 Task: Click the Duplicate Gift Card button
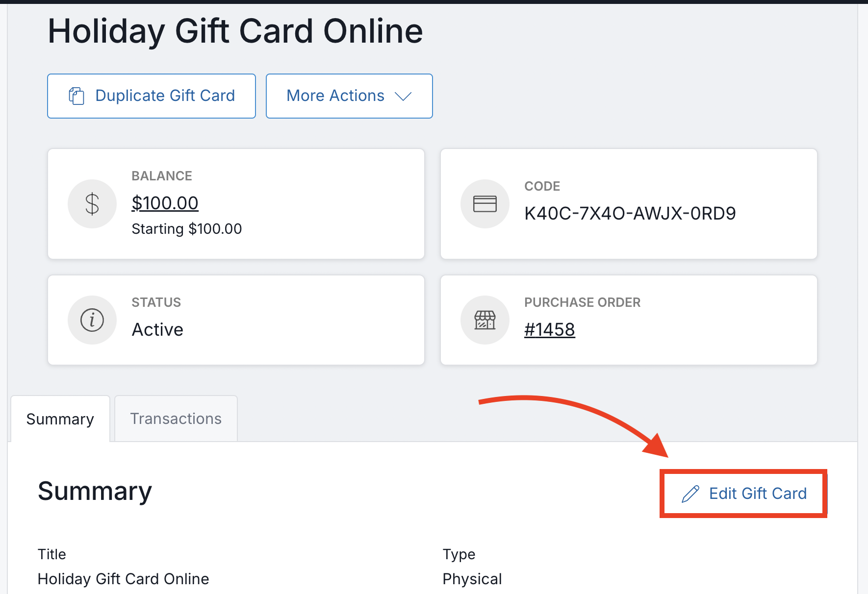(x=151, y=96)
